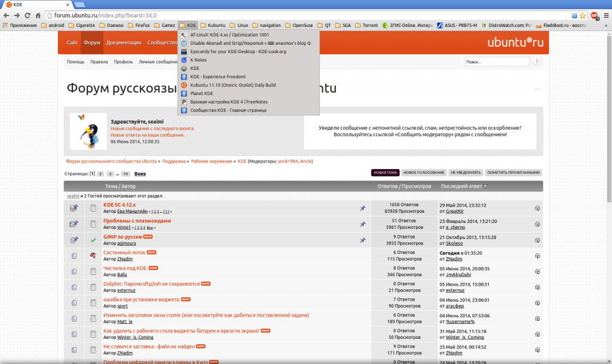Image resolution: width=612 pixels, height=364 pixels.
Task: Open Новые сообщения с последнего визита link
Action: [x=152, y=129]
